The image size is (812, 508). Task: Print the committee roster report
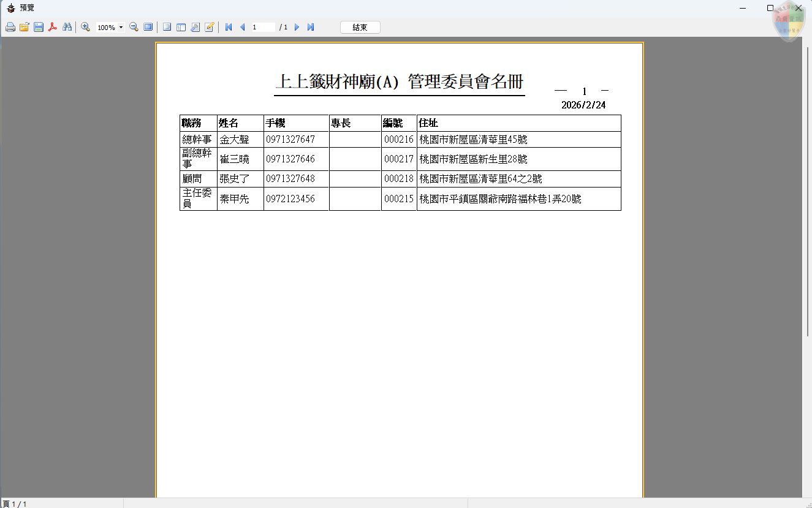10,27
